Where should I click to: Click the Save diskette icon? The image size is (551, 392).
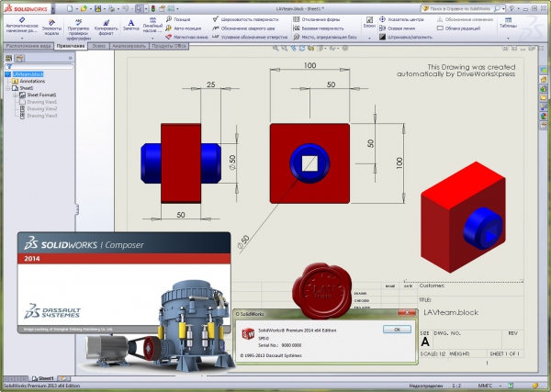97,8
